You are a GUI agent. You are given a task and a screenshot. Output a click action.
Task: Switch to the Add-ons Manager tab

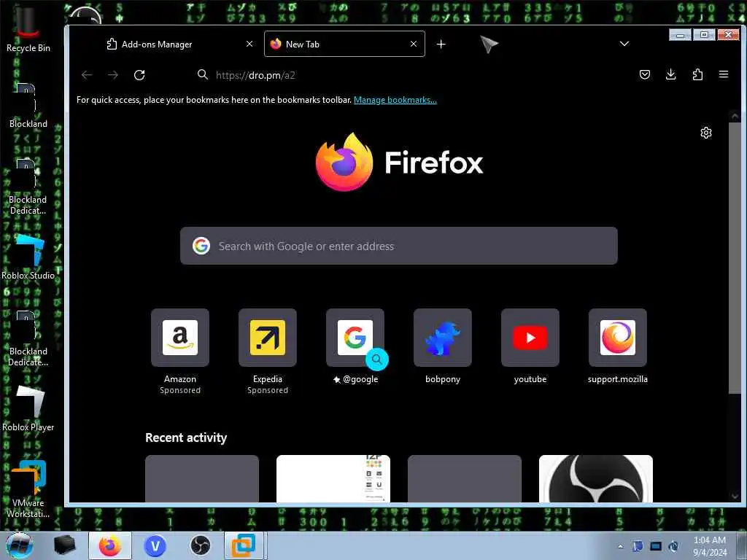[x=179, y=44]
